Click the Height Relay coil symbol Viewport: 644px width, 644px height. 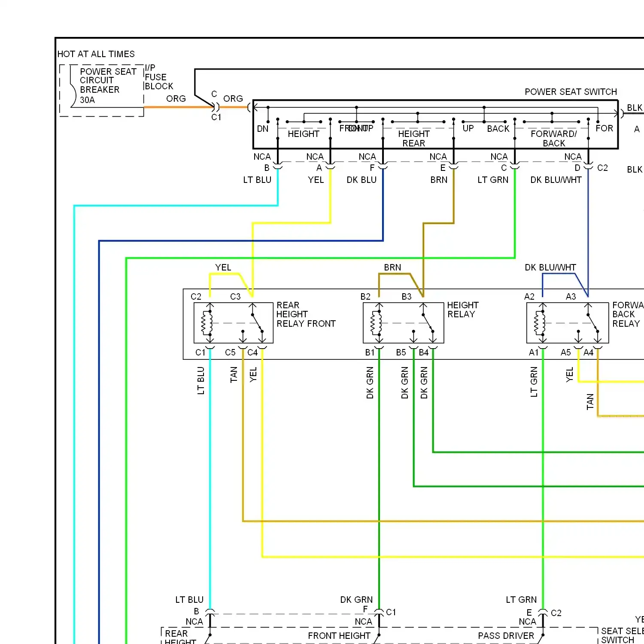point(377,323)
